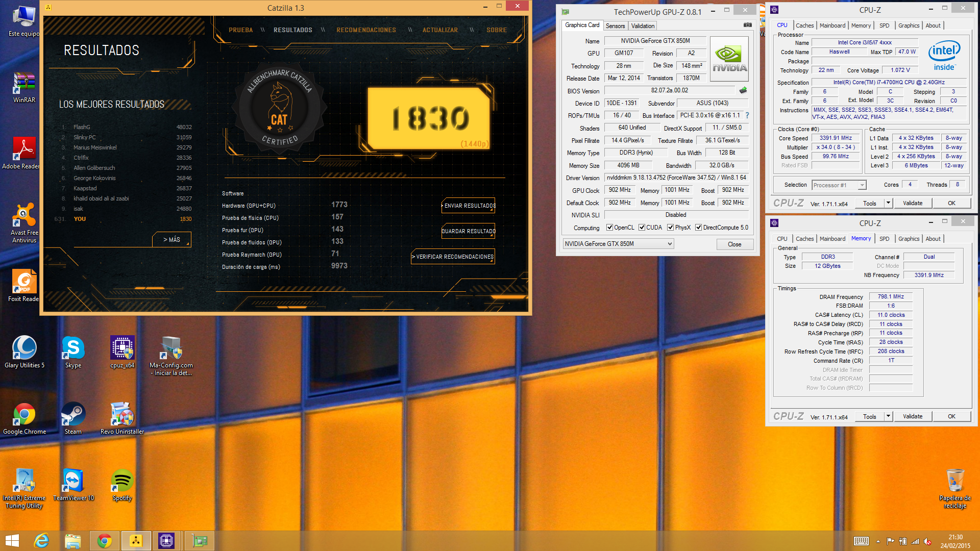Open Glary Utilities 5 shortcut
Viewport: 980px width, 551px height.
point(24,352)
